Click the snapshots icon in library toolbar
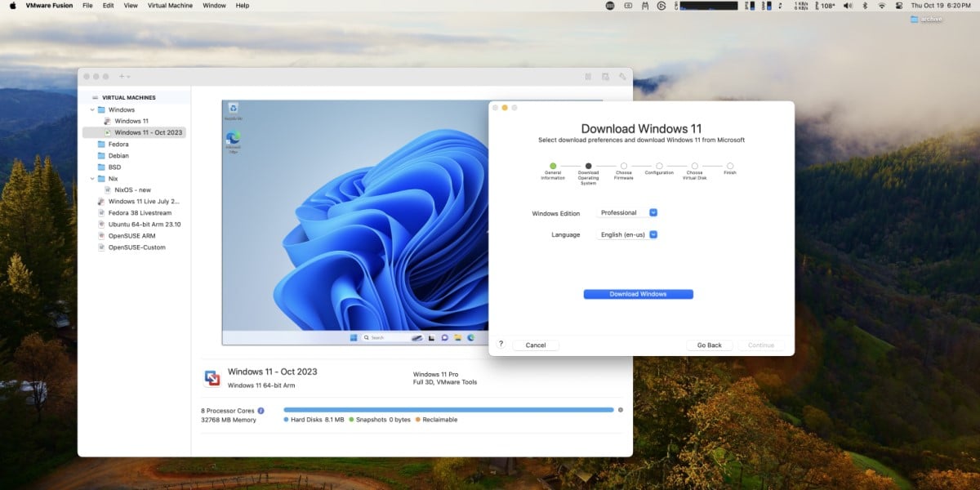 tap(605, 76)
